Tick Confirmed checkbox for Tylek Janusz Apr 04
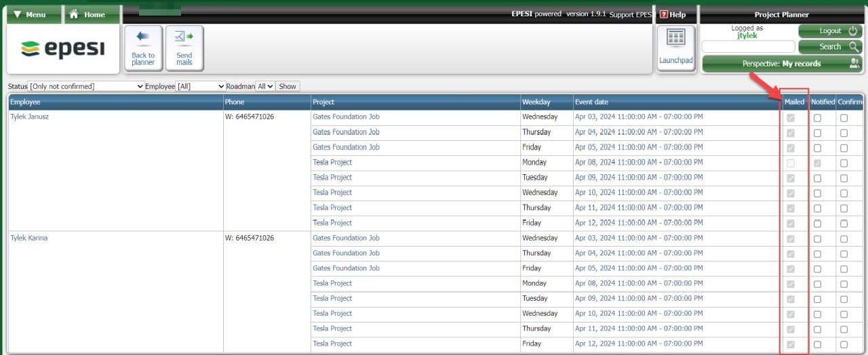 pyautogui.click(x=844, y=133)
